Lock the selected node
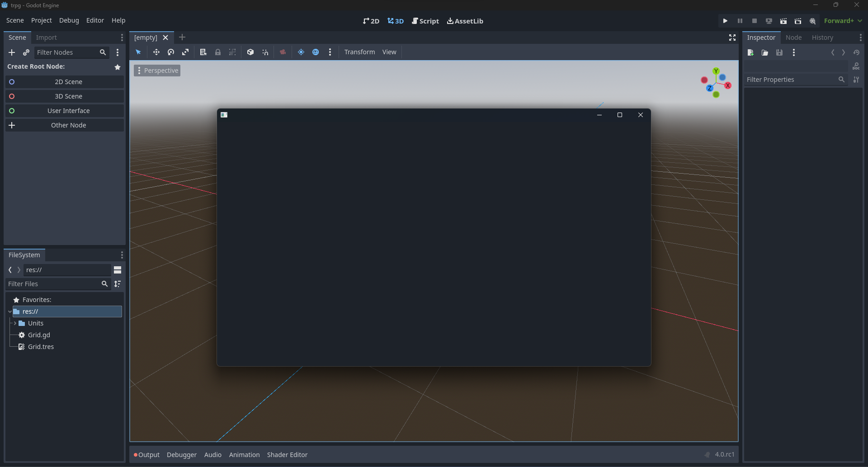Screen dimensions: 868x467 [218, 52]
